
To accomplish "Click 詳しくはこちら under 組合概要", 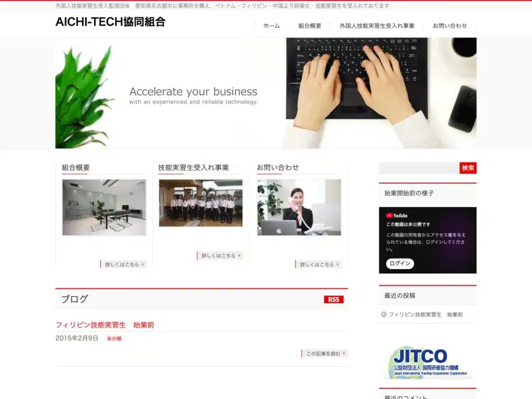I will tap(124, 264).
